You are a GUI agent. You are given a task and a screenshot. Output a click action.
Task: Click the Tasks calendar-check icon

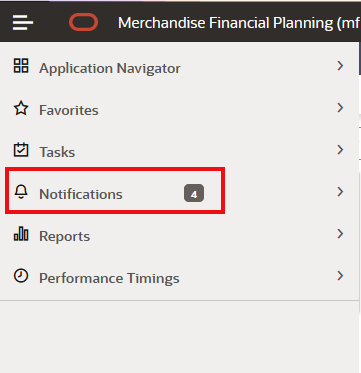(x=21, y=150)
